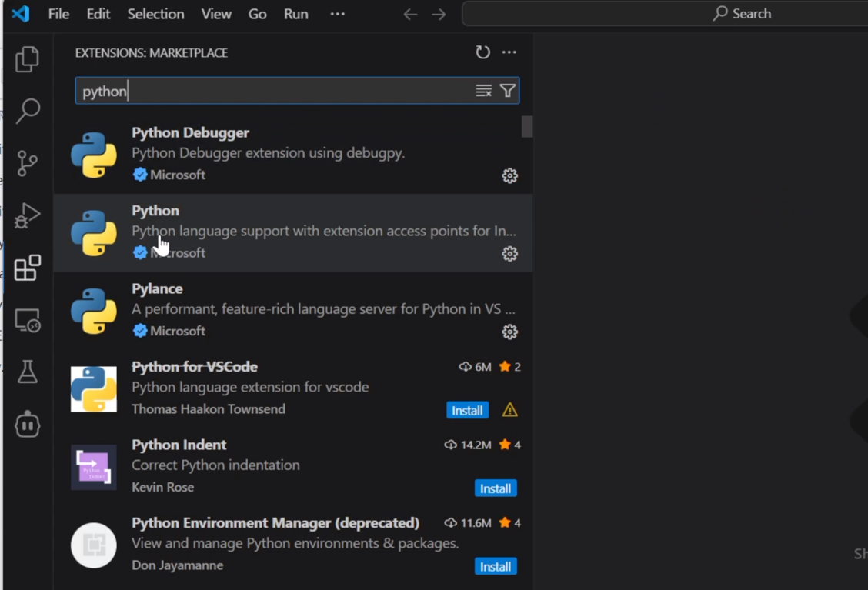The width and height of the screenshot is (868, 590).
Task: Click publisher Don Jayamanne
Action: (x=177, y=565)
